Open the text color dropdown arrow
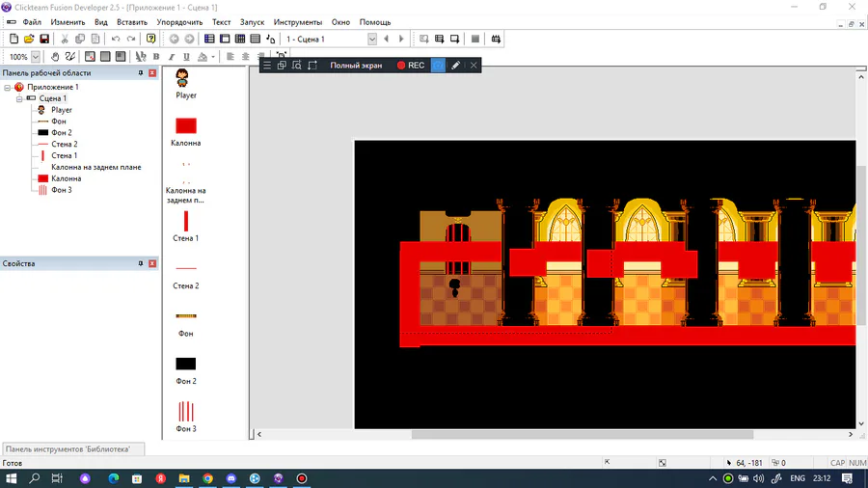This screenshot has width=868, height=488. click(213, 57)
